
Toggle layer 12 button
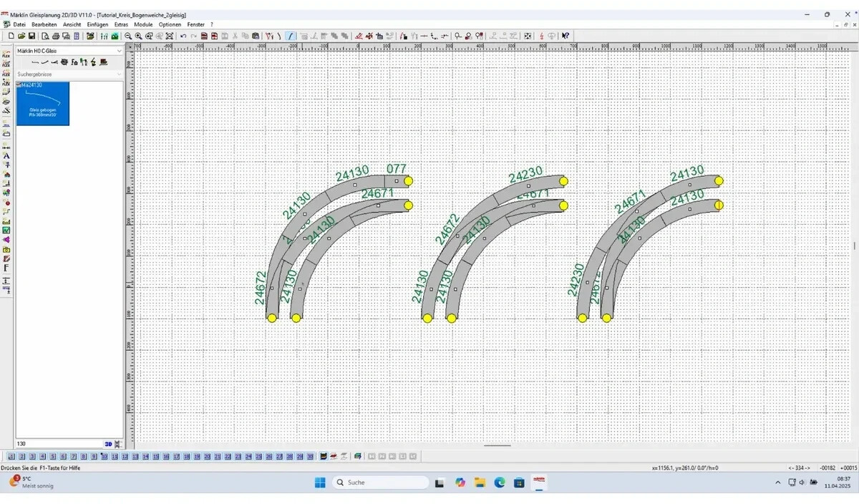(x=125, y=456)
